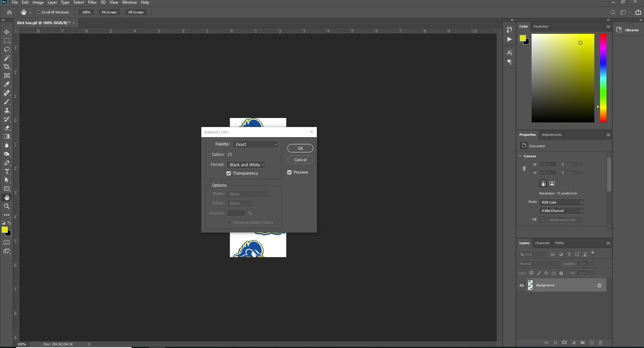The height and width of the screenshot is (348, 644).
Task: Select the Pen tool
Action: tap(7, 163)
